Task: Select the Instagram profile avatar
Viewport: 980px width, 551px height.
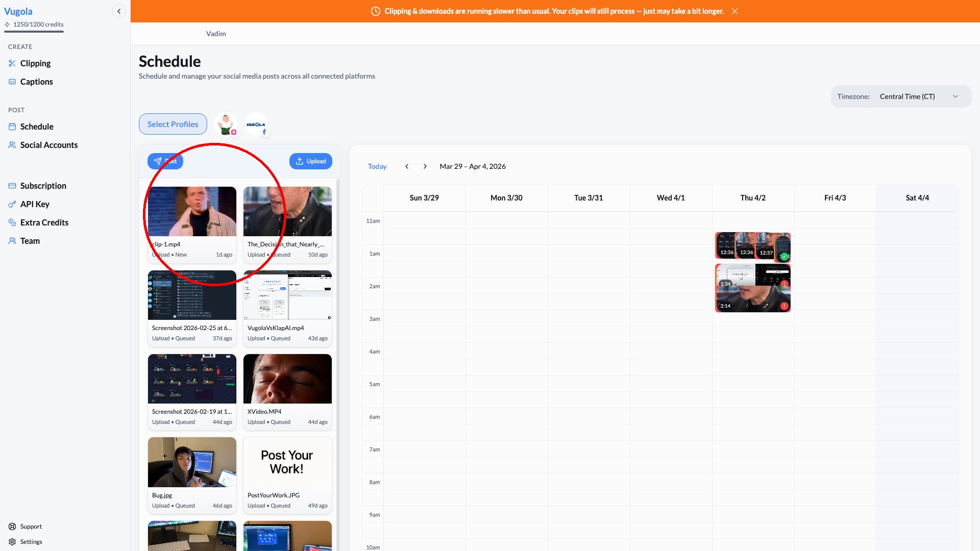Action: pos(226,124)
